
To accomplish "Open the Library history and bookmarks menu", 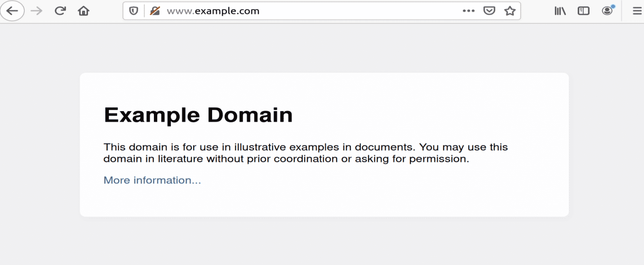I will 560,11.
